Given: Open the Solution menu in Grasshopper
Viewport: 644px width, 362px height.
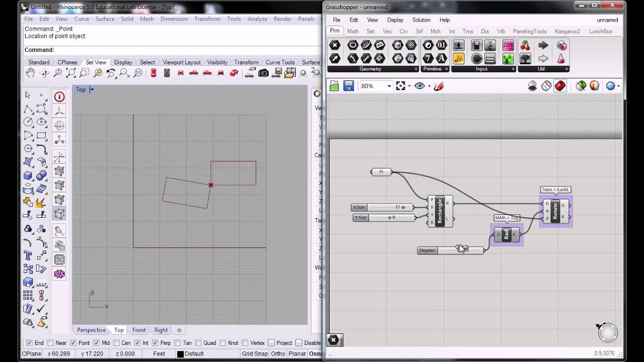Looking at the screenshot, I should pos(421,20).
